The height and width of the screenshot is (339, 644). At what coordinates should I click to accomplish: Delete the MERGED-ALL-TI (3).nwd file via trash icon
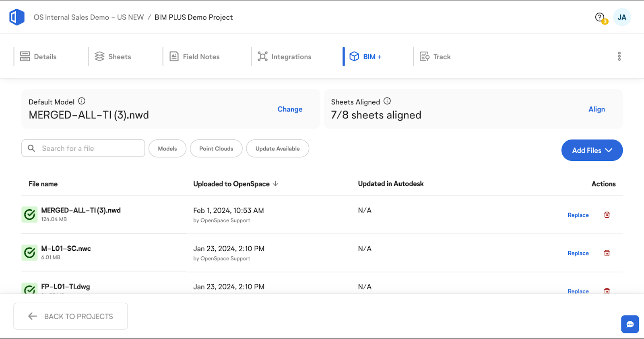coord(607,215)
